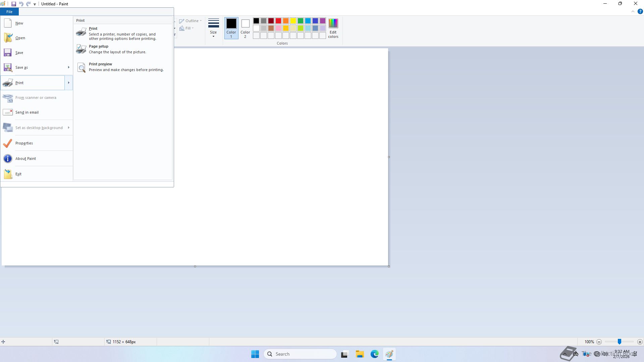Open Page setup from the print submenu

(98, 47)
